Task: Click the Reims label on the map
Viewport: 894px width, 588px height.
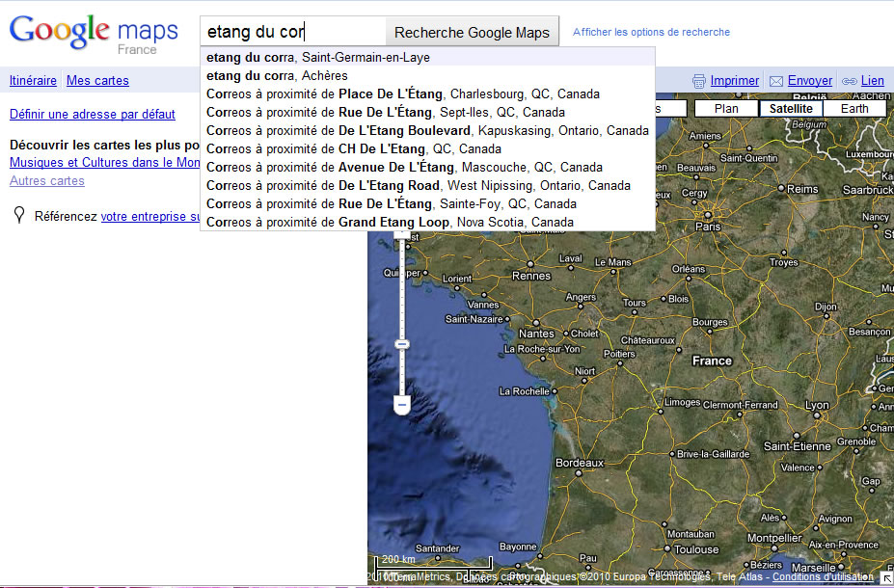Action: pyautogui.click(x=802, y=189)
